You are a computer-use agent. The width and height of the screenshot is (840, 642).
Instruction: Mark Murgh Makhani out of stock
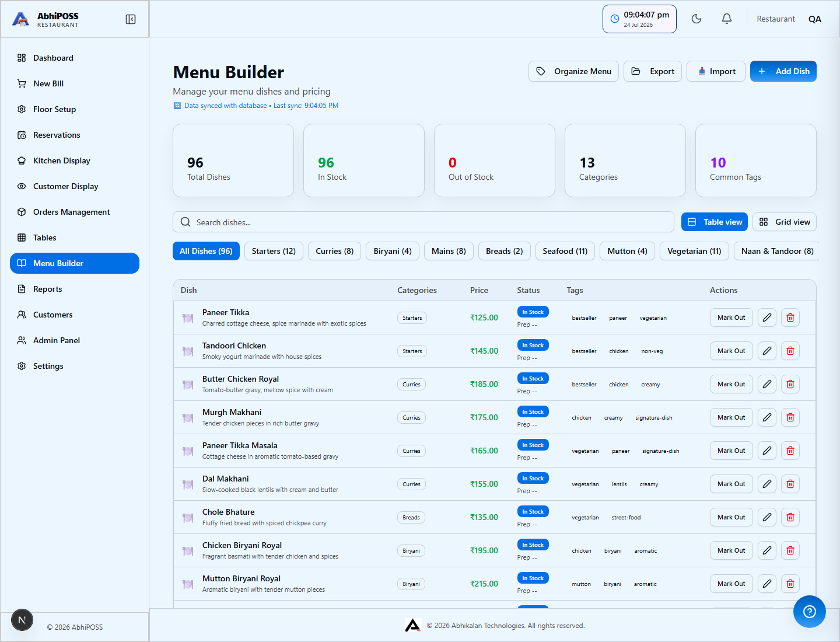[731, 417]
